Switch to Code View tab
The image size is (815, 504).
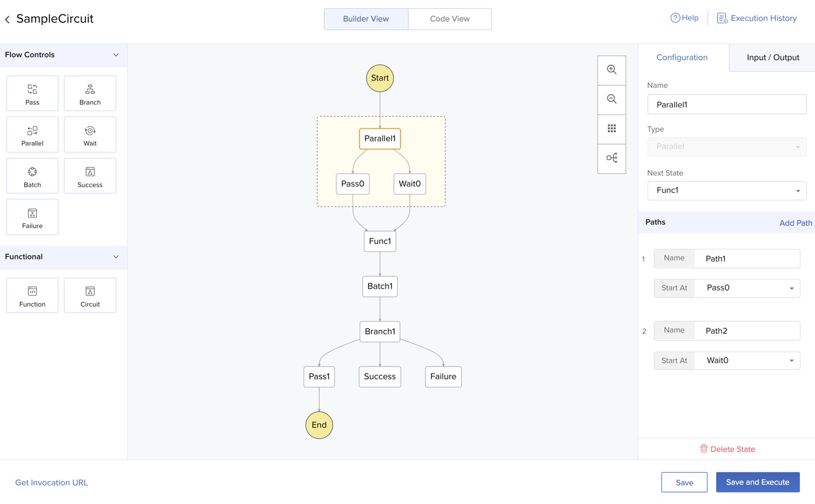(x=450, y=19)
